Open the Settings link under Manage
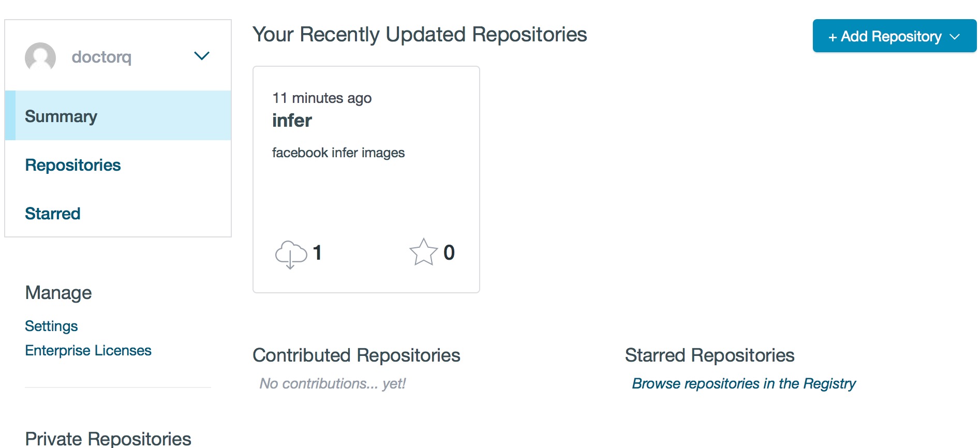 click(51, 326)
